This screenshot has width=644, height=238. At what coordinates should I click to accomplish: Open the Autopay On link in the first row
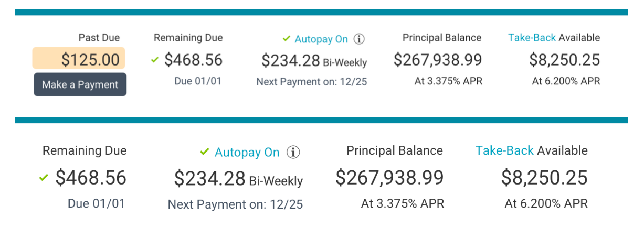pyautogui.click(x=321, y=39)
